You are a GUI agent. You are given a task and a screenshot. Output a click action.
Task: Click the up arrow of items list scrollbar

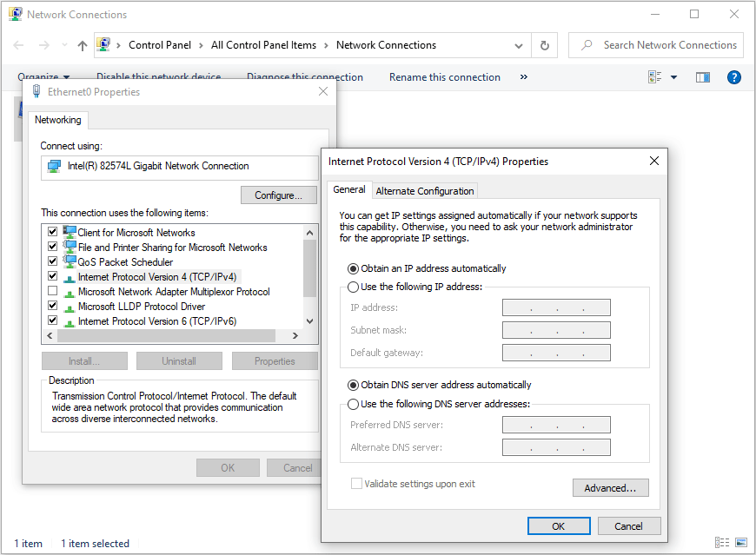[x=309, y=233]
